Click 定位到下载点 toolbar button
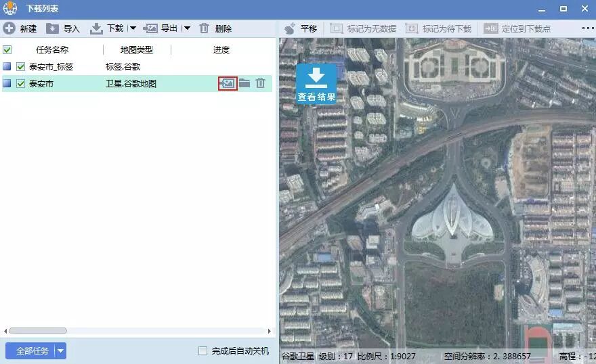The width and height of the screenshot is (596, 364). pyautogui.click(x=517, y=28)
